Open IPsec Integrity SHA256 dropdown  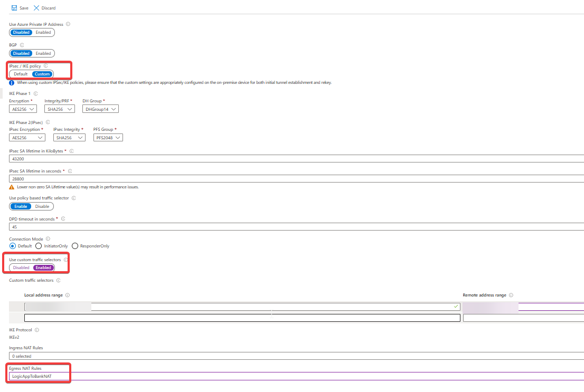click(69, 138)
